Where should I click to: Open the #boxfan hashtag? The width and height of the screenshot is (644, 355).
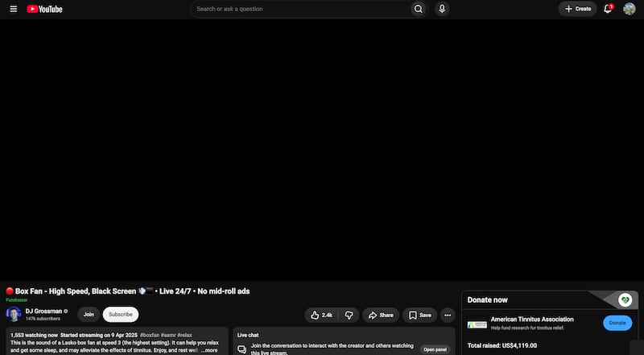[150, 335]
